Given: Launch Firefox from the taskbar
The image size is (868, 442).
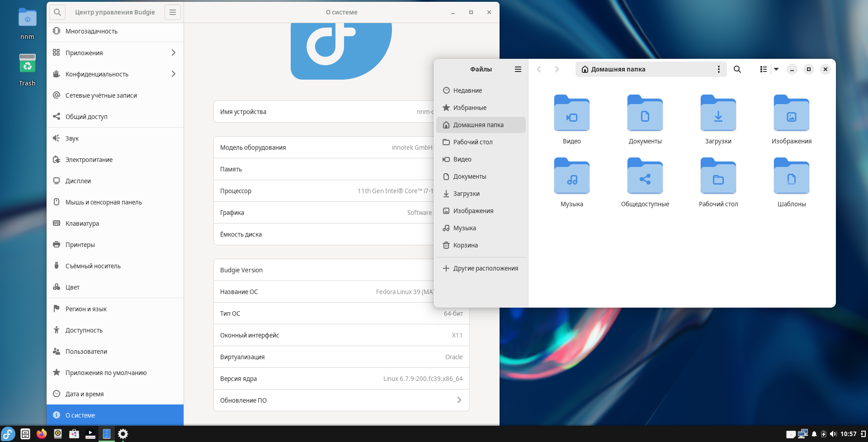Looking at the screenshot, I should tap(42, 434).
